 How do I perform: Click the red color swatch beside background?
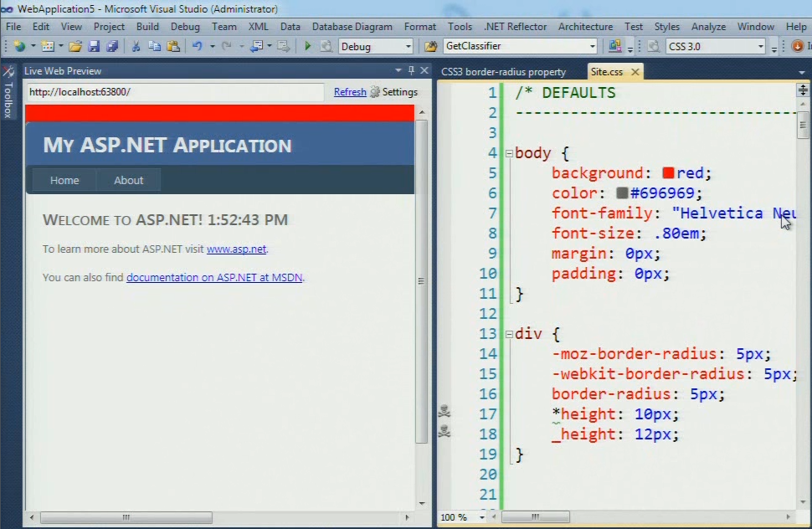668,173
